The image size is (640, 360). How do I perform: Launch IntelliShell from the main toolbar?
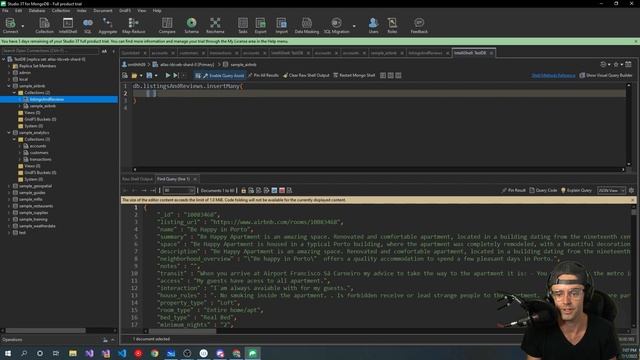tap(68, 25)
